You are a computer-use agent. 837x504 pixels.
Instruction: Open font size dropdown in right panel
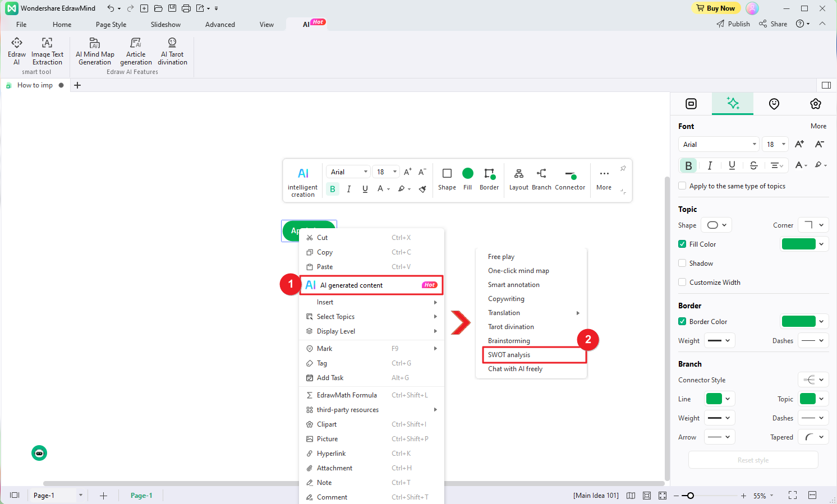coord(776,144)
